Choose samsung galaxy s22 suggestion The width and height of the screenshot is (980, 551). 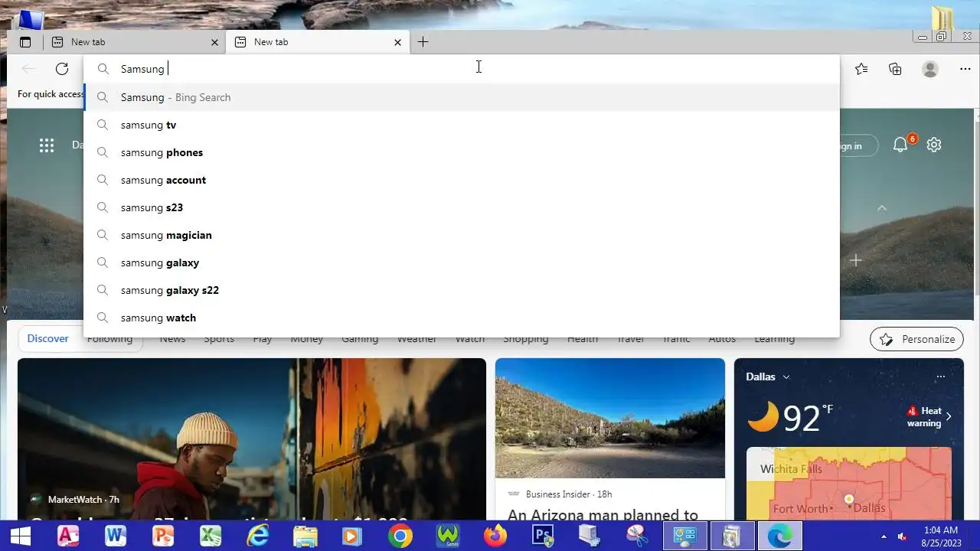(x=462, y=290)
